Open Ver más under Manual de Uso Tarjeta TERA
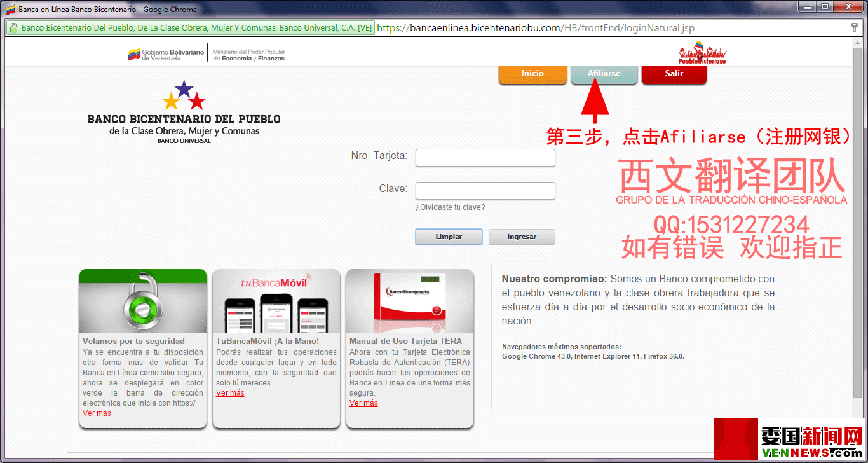Screen dimensions: 868x463 point(363,403)
